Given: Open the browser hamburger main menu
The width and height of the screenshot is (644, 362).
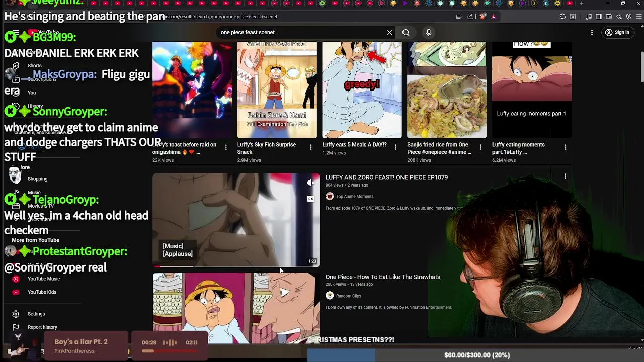Looking at the screenshot, I should (638, 17).
